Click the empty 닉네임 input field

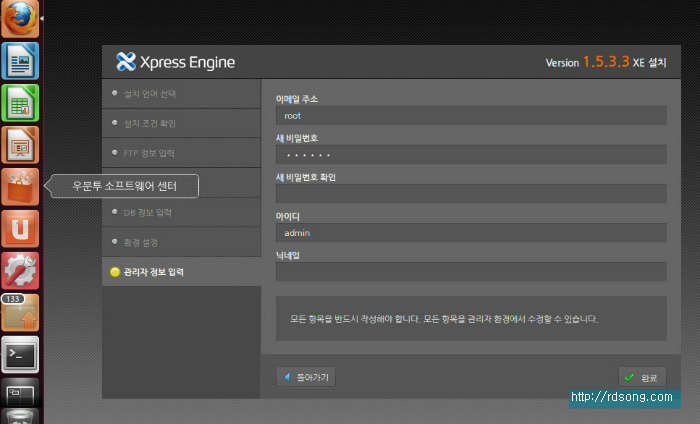click(x=471, y=272)
